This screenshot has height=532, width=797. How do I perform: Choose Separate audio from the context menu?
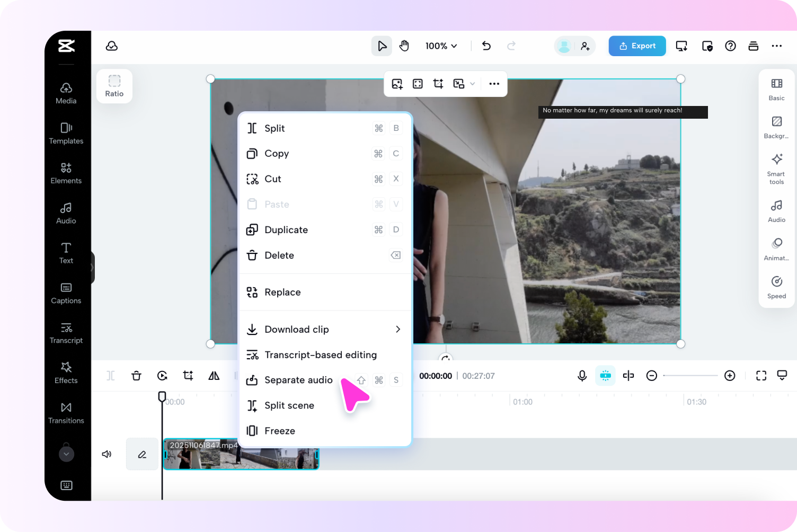(298, 380)
